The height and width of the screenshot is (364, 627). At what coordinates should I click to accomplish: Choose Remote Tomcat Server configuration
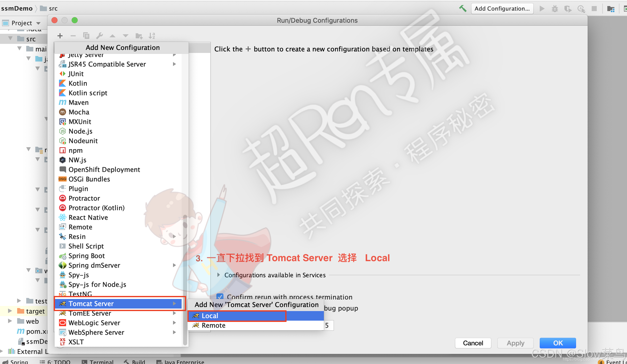(x=256, y=325)
